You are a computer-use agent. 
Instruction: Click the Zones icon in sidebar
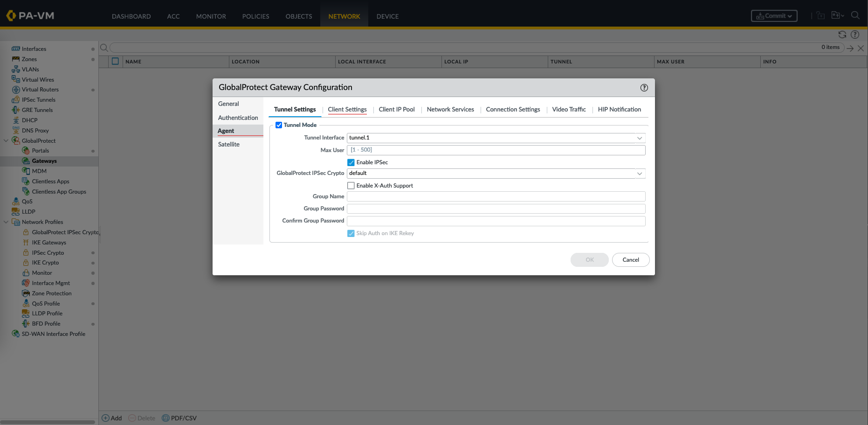[x=16, y=59]
